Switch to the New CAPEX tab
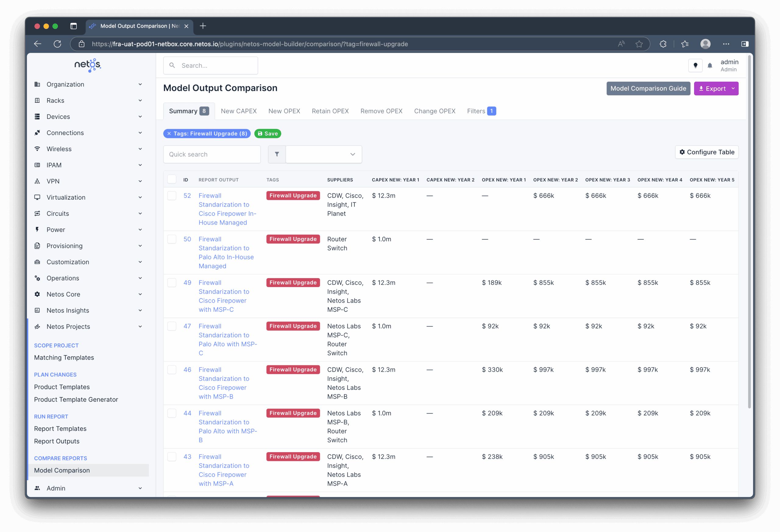 [x=239, y=111]
